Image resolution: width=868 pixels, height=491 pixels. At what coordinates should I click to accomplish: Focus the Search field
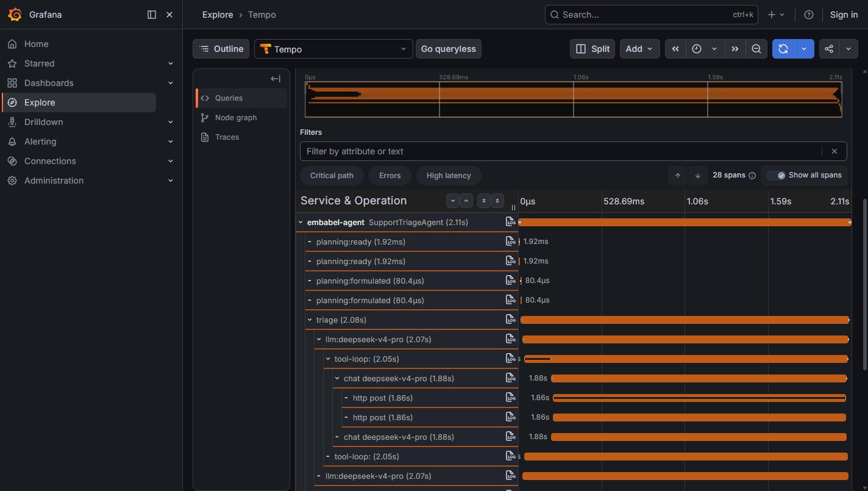pyautogui.click(x=651, y=15)
